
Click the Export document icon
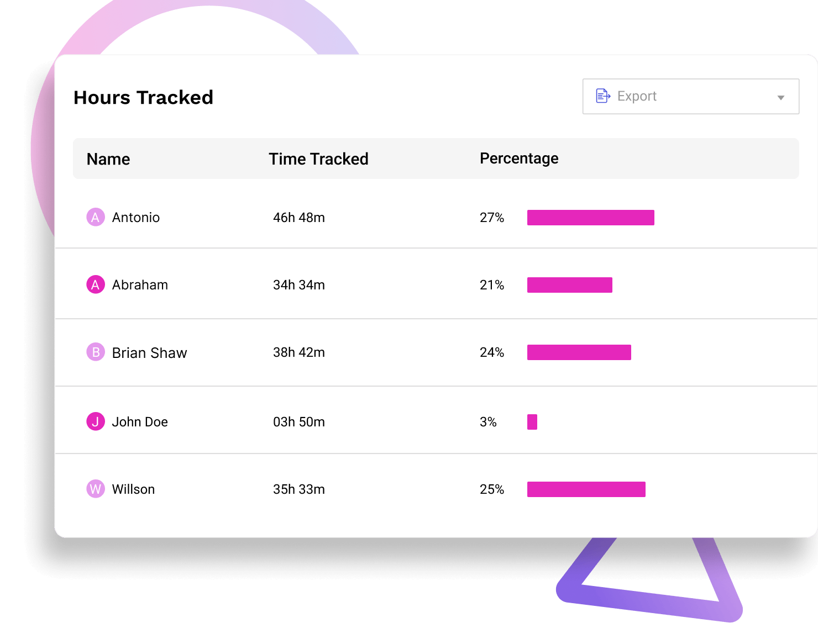602,96
